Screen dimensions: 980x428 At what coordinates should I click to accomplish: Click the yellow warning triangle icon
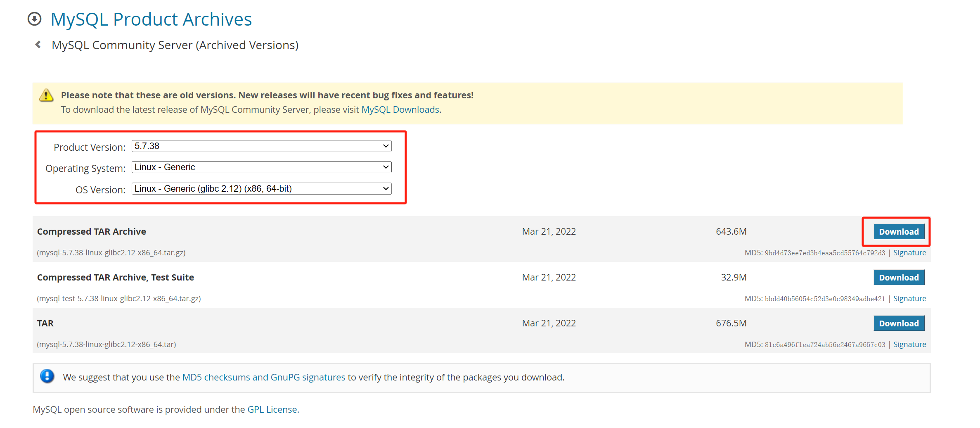(46, 95)
